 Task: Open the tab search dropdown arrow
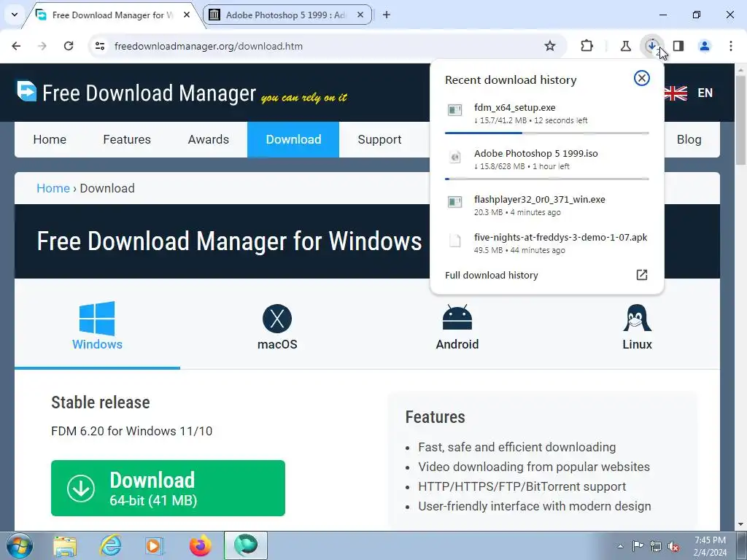15,15
